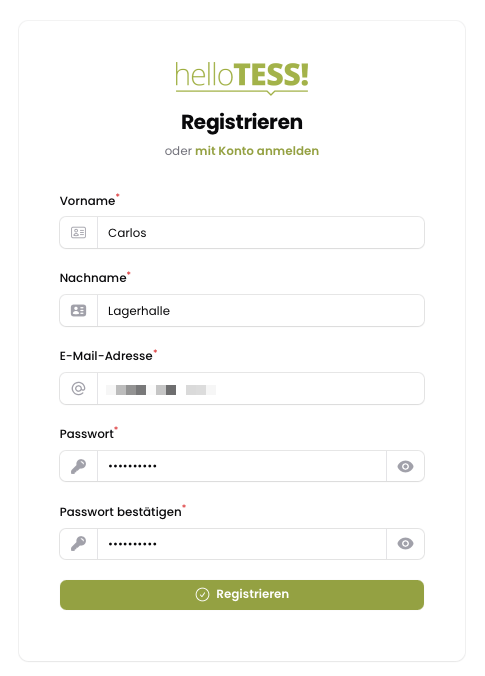The height and width of the screenshot is (676, 485).
Task: Click the Passwort bestätigen label
Action: (120, 512)
